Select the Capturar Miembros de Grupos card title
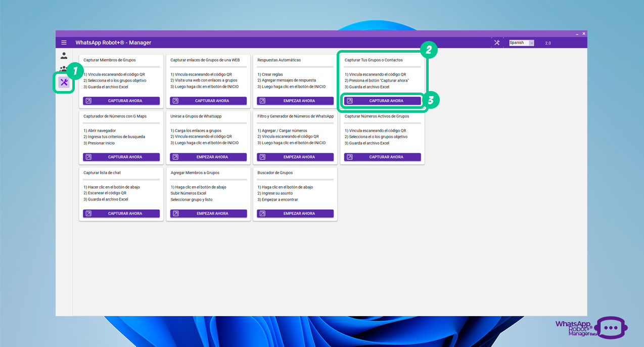The width and height of the screenshot is (644, 347). tap(110, 60)
